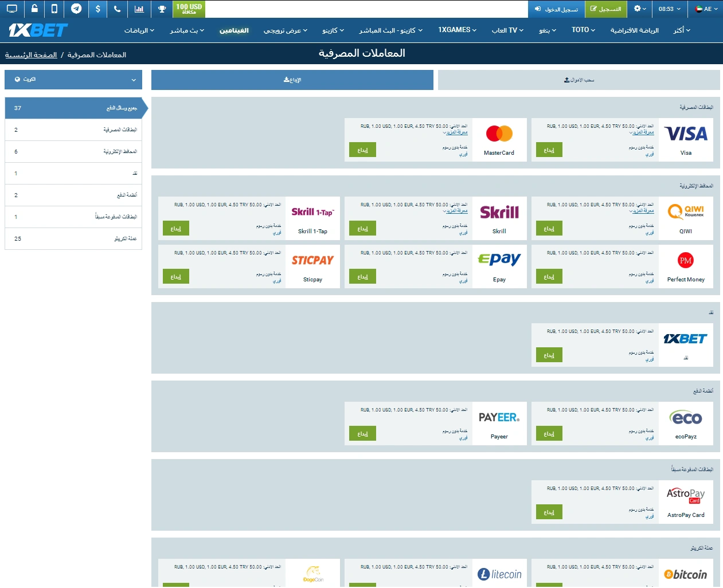Open the statistics bar-chart icon
Screen dimensions: 723x588
(x=139, y=9)
